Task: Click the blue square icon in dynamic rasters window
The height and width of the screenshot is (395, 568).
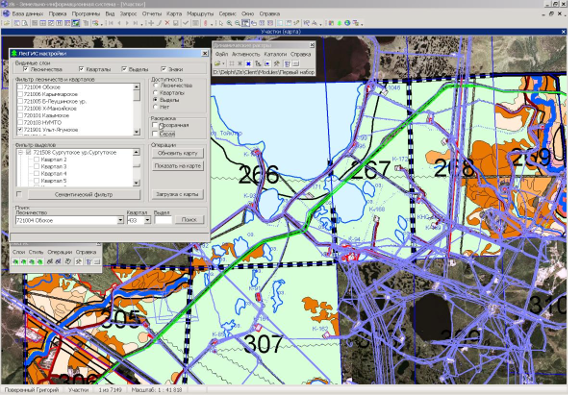Action: point(248,63)
